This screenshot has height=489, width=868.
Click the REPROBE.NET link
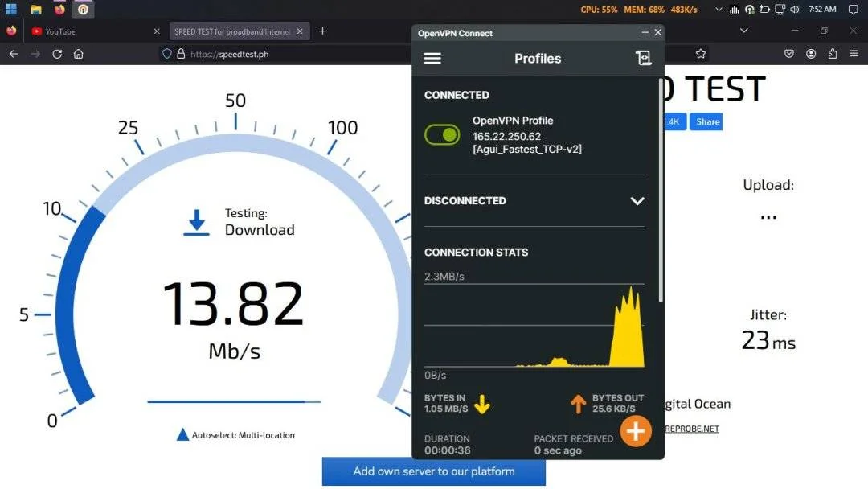tap(691, 429)
